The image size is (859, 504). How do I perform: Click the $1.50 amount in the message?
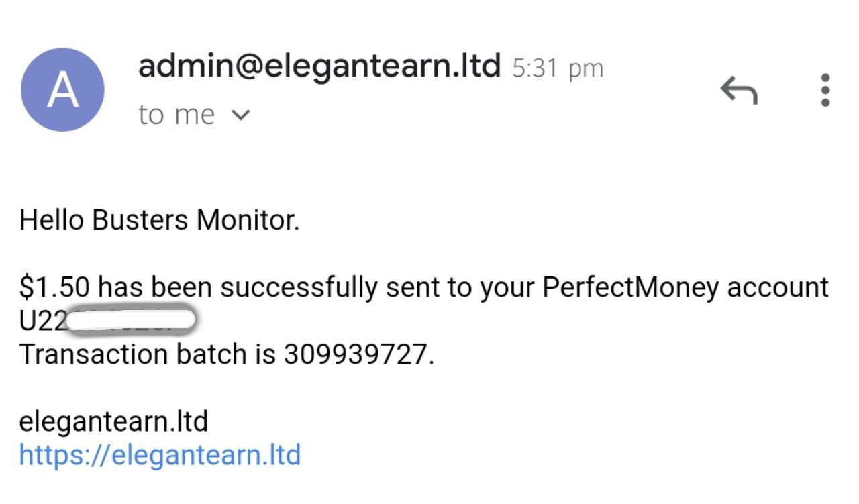point(54,287)
